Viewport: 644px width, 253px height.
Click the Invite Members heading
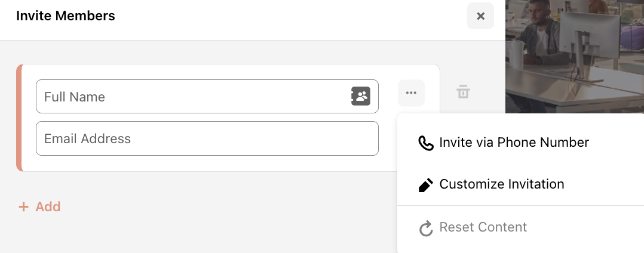tap(66, 16)
